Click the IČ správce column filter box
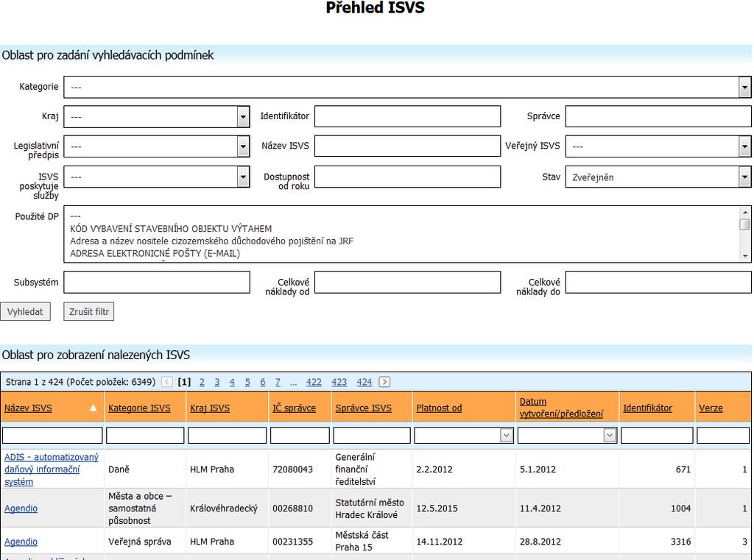This screenshot has height=560, width=754. (300, 436)
